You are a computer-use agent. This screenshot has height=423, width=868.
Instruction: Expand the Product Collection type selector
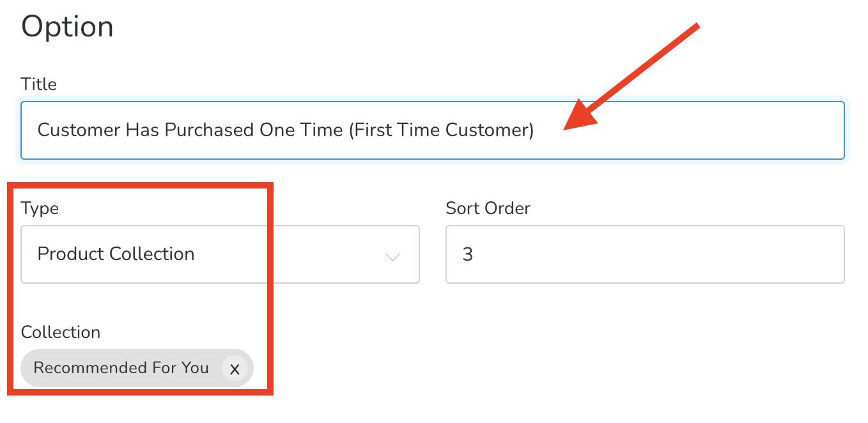coord(220,254)
